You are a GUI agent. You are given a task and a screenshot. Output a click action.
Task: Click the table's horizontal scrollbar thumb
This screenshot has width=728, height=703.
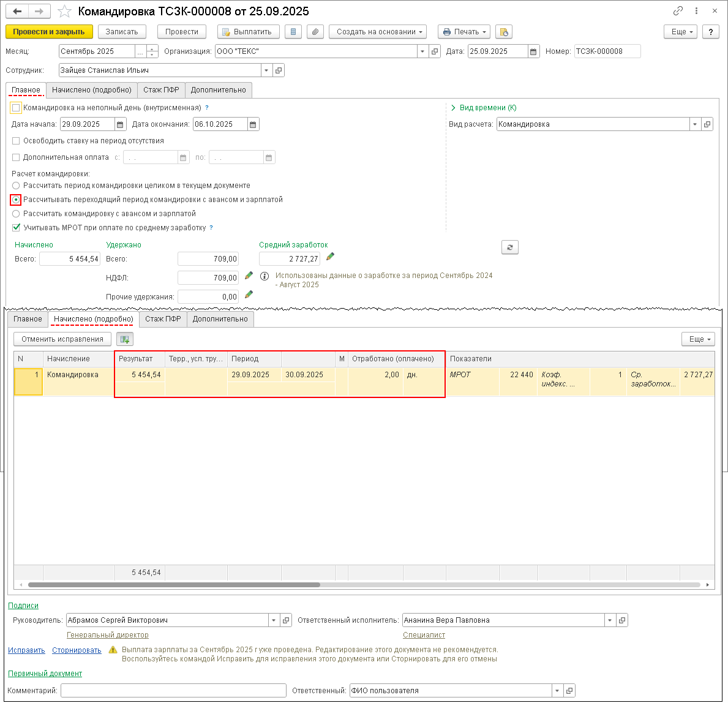coord(174,585)
